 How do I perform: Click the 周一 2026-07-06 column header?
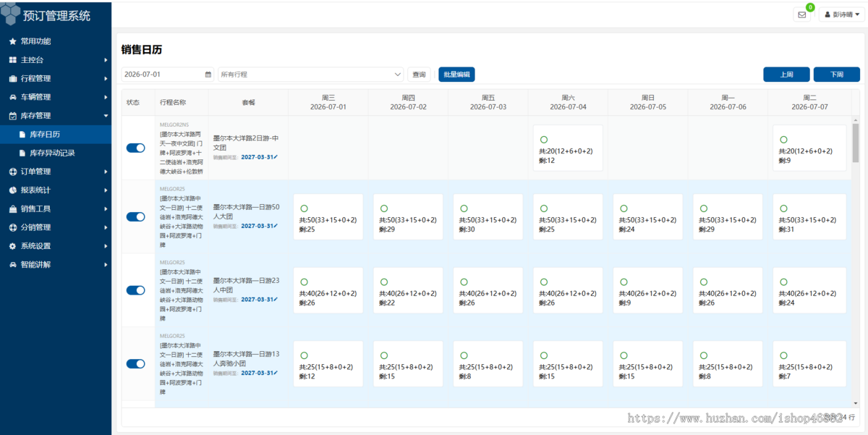click(728, 102)
